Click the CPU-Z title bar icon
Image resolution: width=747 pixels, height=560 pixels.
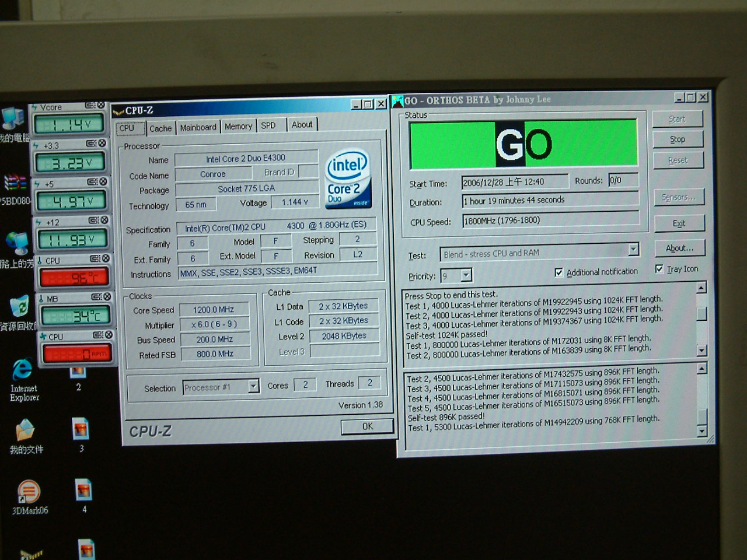pyautogui.click(x=118, y=110)
